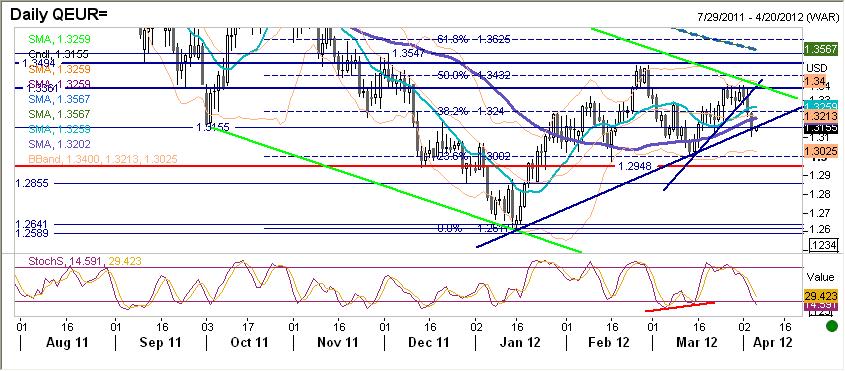
Task: Select the blue 'SMA, 1.3567' legend entry
Action: click(x=60, y=99)
